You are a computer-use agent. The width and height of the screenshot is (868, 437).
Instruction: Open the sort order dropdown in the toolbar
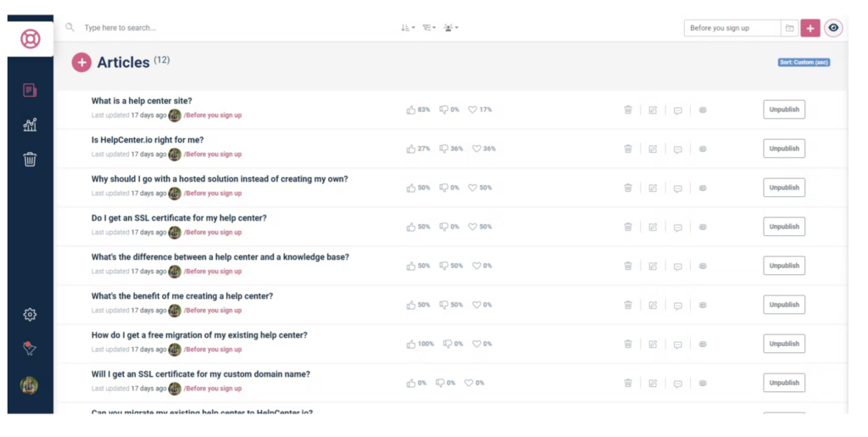408,28
